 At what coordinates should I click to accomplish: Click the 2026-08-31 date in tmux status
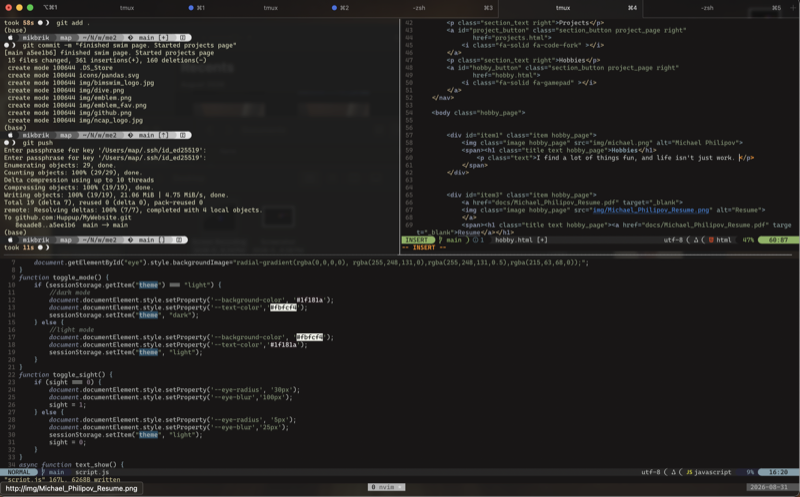tap(769, 487)
